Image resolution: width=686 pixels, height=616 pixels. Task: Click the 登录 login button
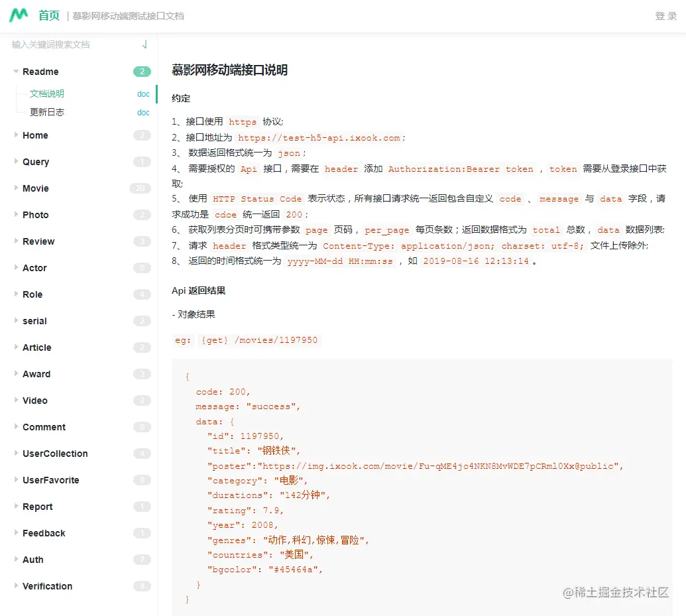coord(666,16)
